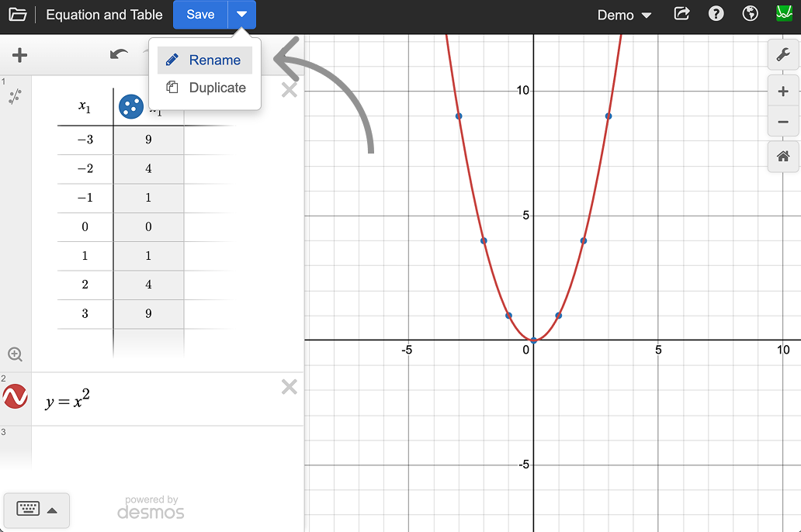Click the powered by Desmos link
Viewport: 801px width, 532px height.
(151, 508)
